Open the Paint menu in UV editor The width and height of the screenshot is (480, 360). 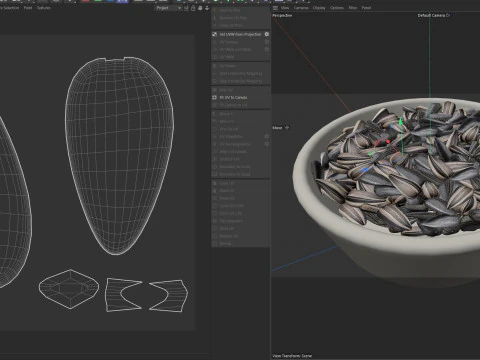point(28,8)
